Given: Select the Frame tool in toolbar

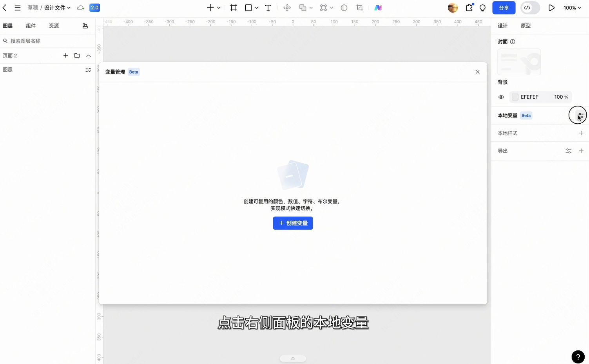Looking at the screenshot, I should click(234, 8).
